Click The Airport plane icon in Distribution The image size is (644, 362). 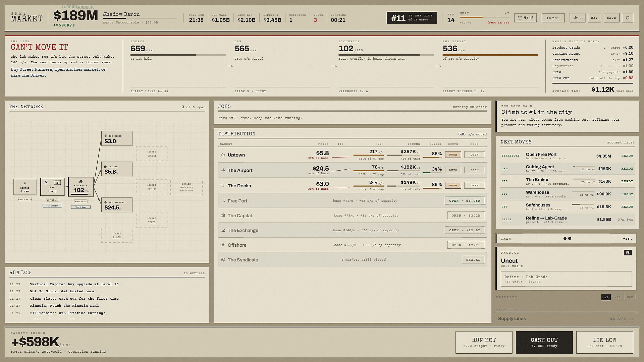point(223,170)
